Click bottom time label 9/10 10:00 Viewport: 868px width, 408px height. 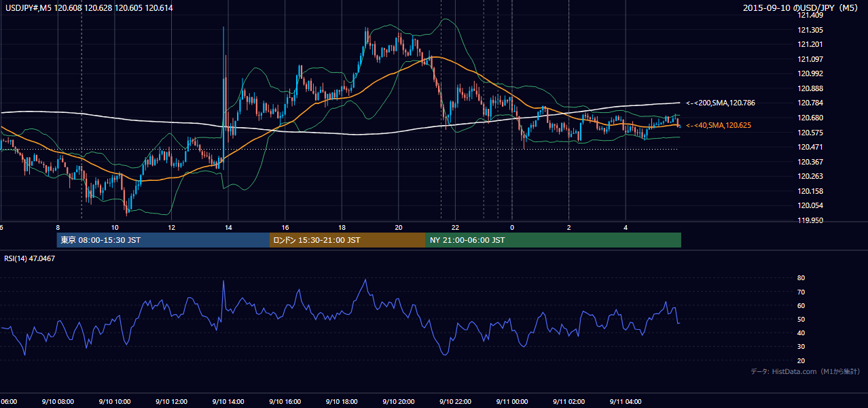point(114,402)
